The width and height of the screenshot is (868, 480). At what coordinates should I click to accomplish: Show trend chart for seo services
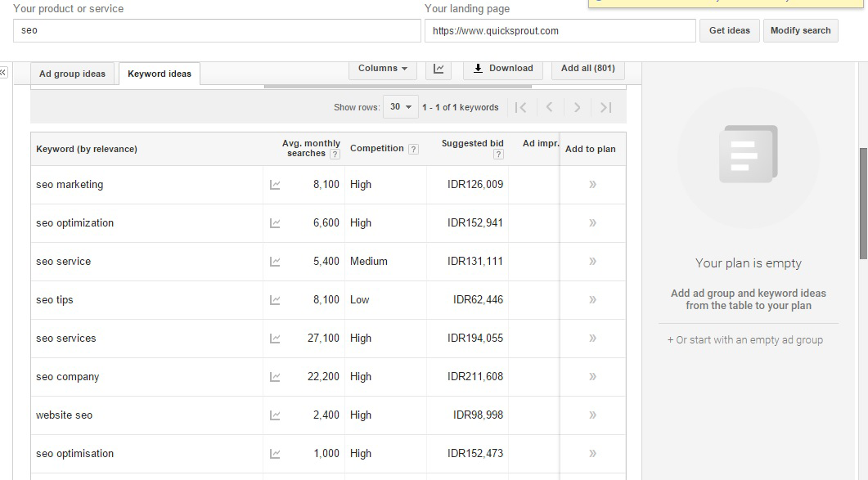click(x=275, y=339)
